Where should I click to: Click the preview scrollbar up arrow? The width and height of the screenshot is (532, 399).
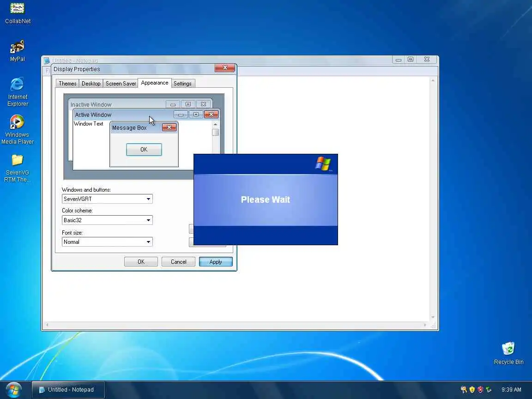coord(216,125)
